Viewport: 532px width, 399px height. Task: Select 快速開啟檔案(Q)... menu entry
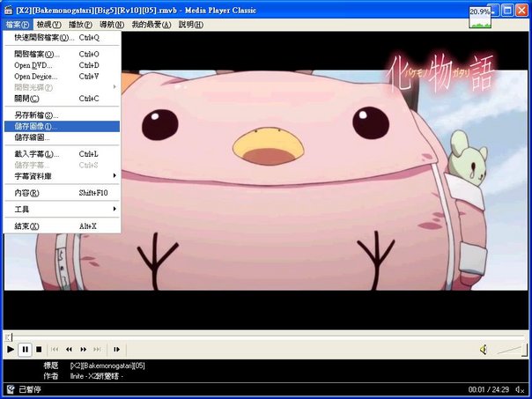point(62,37)
